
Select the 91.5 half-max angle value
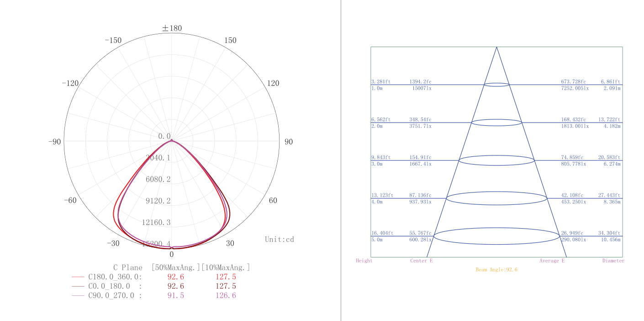(176, 295)
